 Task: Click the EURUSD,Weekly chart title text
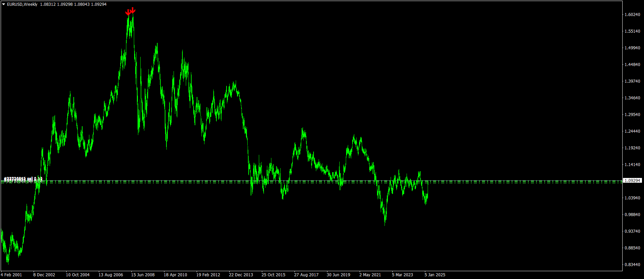pos(22,4)
